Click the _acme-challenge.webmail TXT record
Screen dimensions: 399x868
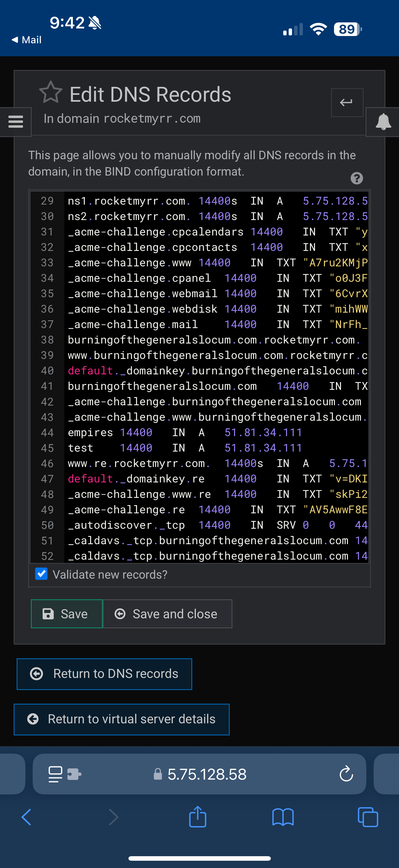pyautogui.click(x=217, y=294)
